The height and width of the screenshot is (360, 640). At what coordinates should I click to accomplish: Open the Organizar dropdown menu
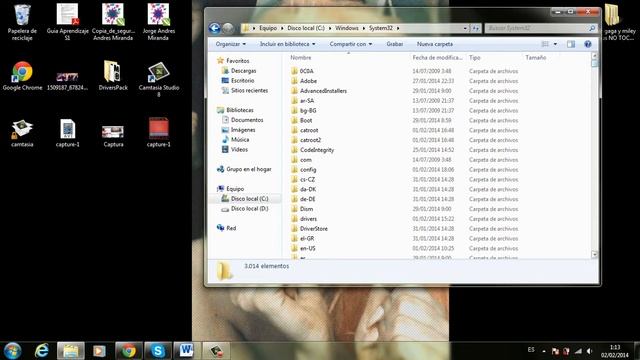click(x=231, y=44)
